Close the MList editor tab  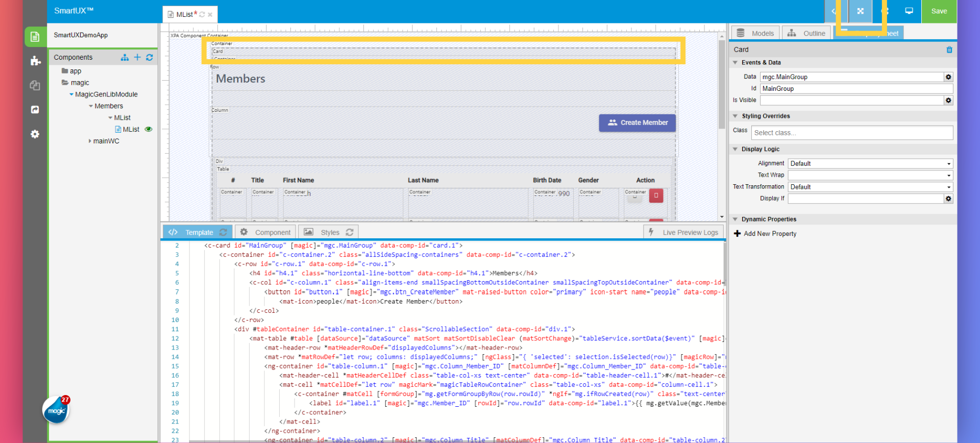pos(210,15)
